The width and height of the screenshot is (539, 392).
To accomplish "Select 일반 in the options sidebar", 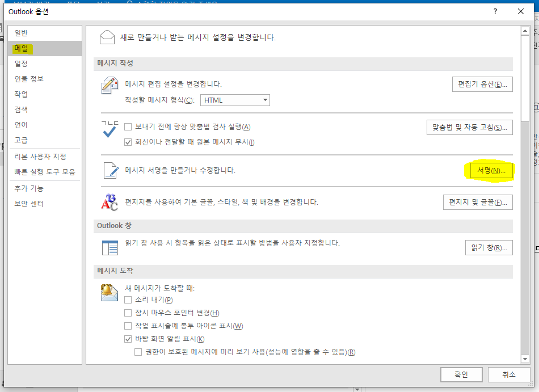I will pos(45,33).
